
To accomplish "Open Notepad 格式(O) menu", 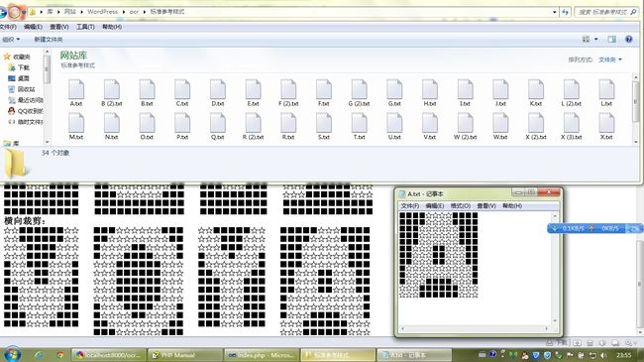I will (461, 205).
